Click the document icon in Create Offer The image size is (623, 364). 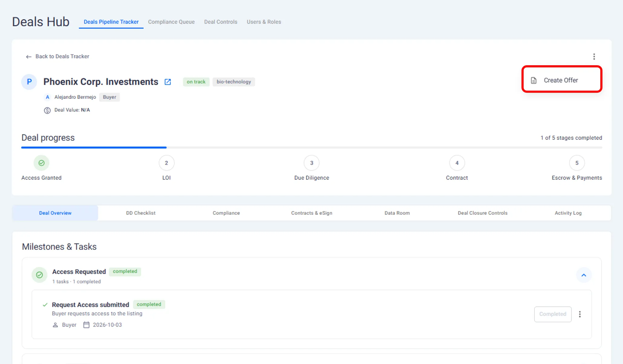(x=534, y=80)
